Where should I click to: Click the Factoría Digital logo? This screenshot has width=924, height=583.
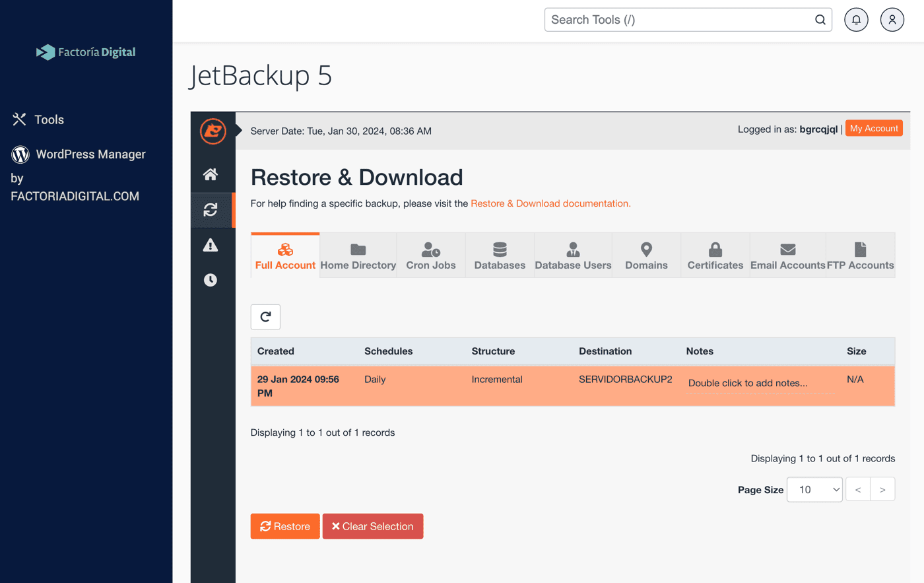[86, 52]
